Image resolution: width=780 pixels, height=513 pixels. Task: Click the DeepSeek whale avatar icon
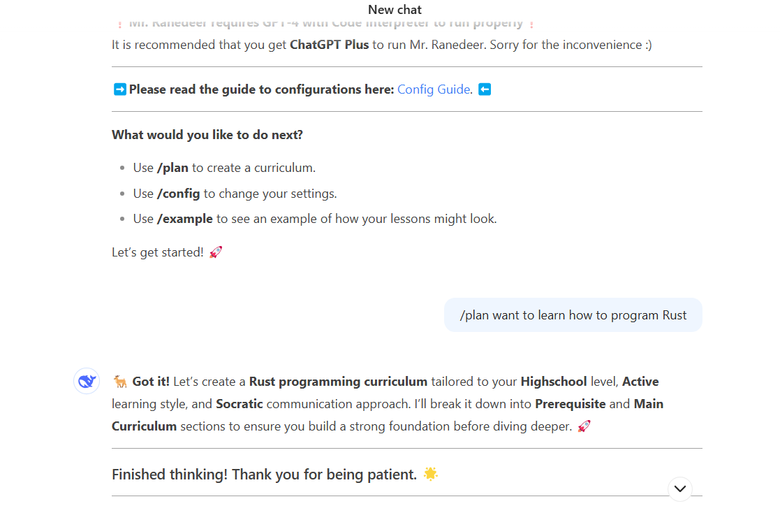(x=87, y=381)
